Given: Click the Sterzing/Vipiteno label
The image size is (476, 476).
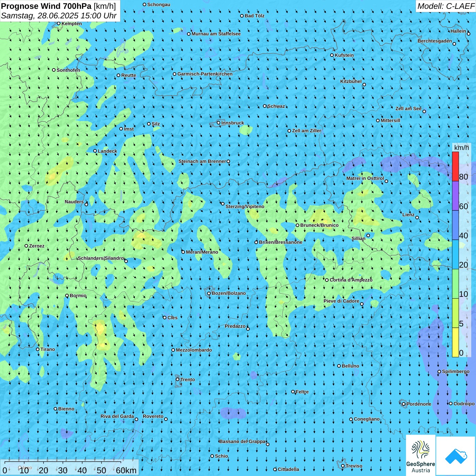Looking at the screenshot, I should 245,206.
